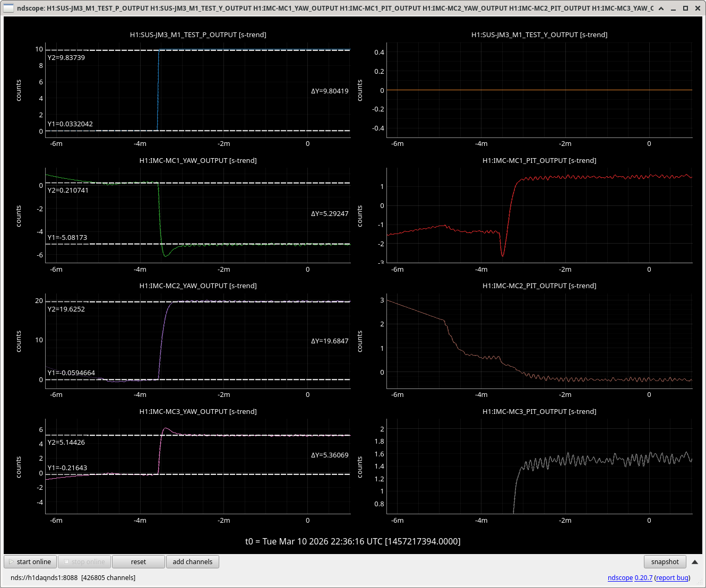
Task: Take a snapshot of the plots
Action: 665,561
